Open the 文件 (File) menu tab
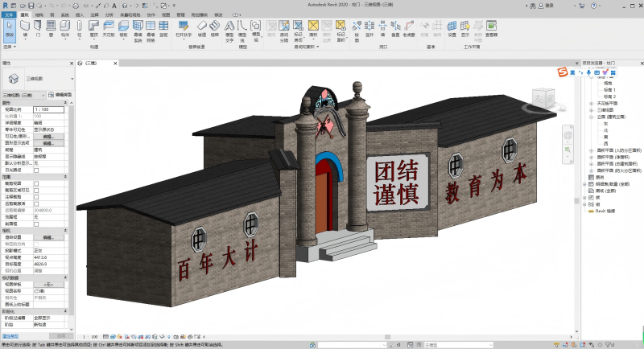The width and height of the screenshot is (644, 349). 8,14
